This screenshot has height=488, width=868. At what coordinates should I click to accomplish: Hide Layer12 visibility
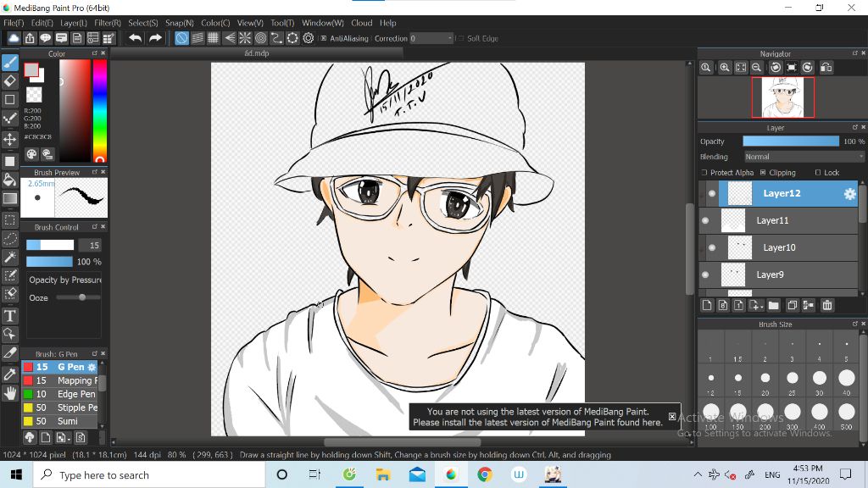coord(712,194)
